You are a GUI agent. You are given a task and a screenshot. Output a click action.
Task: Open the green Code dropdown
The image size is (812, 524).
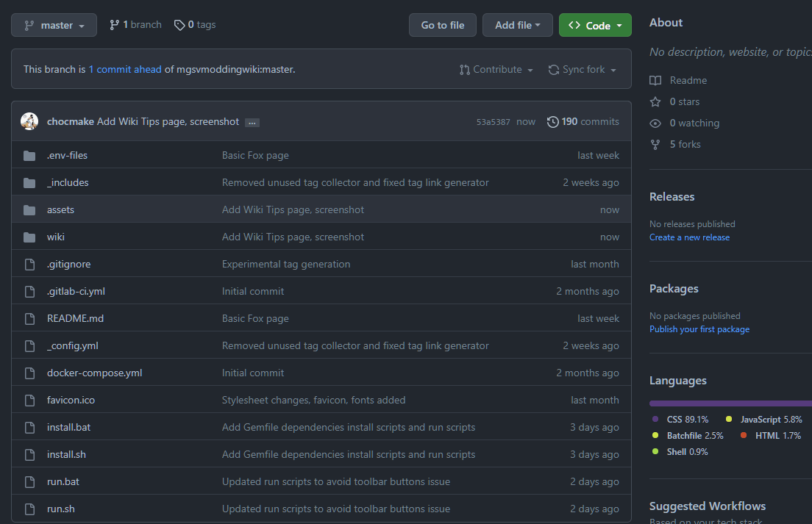[595, 25]
